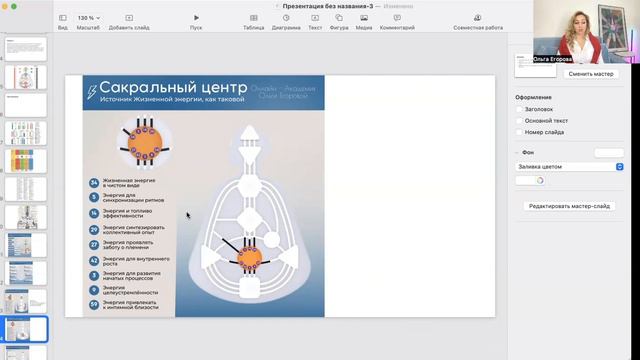The height and width of the screenshot is (360, 640).
Task: Open the Заливка цветом fill dropdown
Action: [569, 167]
